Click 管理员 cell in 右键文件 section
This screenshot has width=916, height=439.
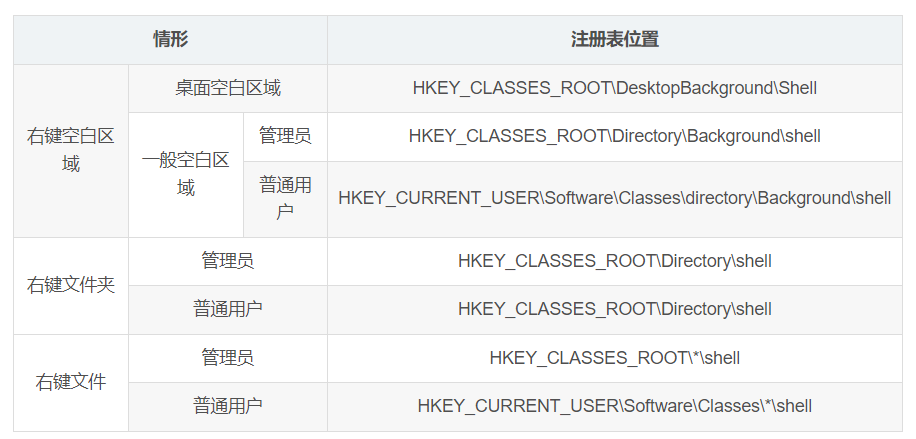[x=227, y=357]
